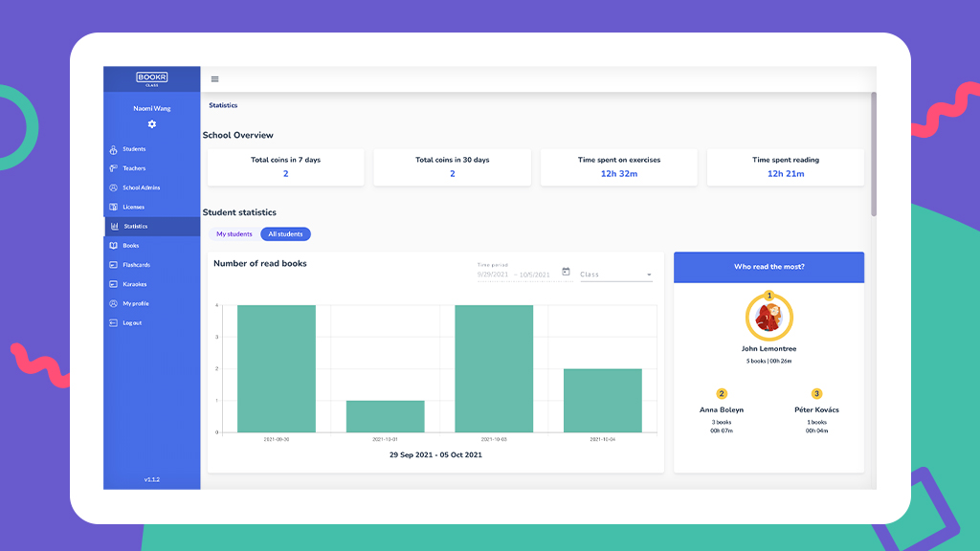This screenshot has height=551, width=980.
Task: Click the Time spent on exercises card
Action: pyautogui.click(x=619, y=167)
